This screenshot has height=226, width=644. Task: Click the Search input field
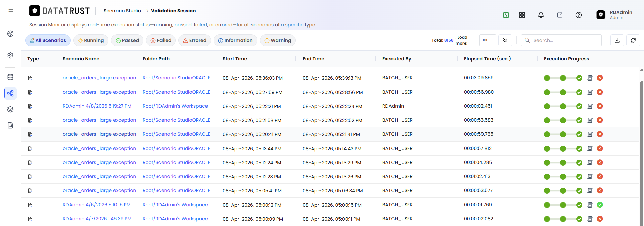click(561, 40)
